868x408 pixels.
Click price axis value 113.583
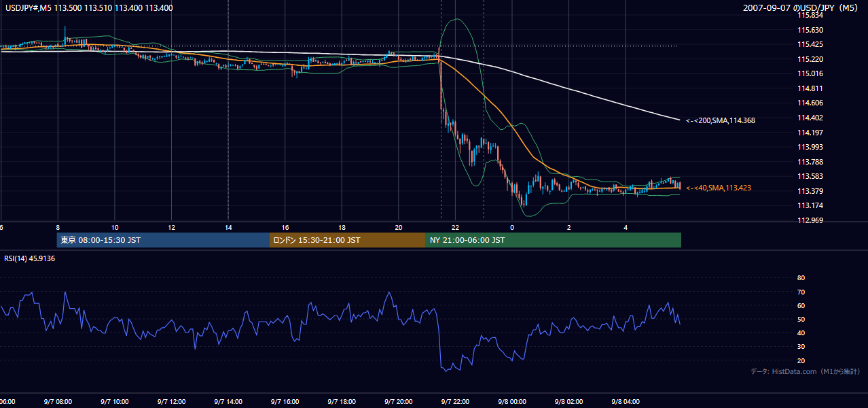point(810,176)
